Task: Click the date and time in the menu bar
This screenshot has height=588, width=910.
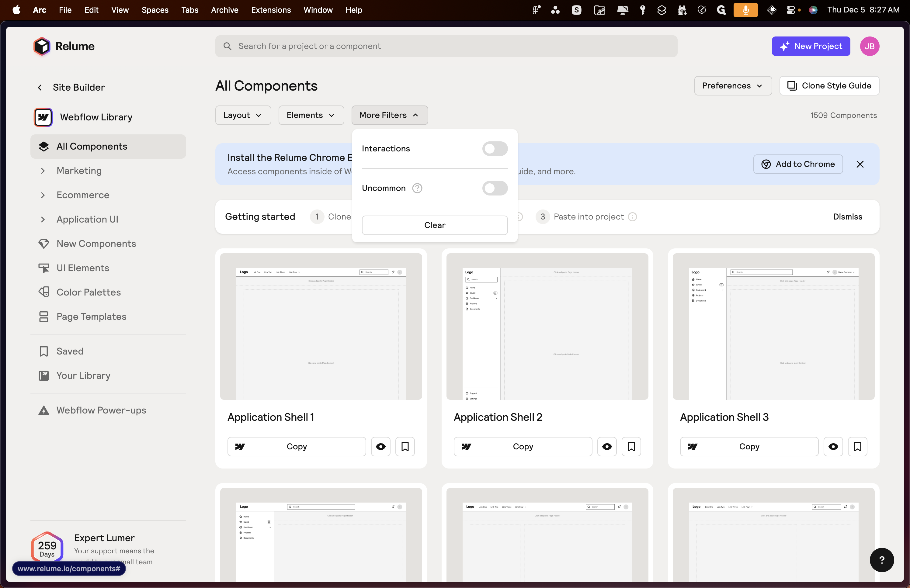Action: click(863, 10)
